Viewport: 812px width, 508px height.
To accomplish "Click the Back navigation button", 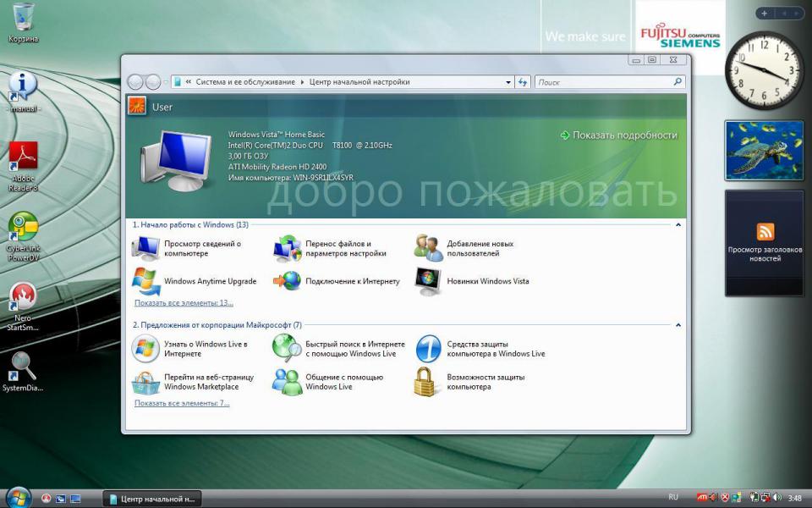I will pyautogui.click(x=135, y=82).
